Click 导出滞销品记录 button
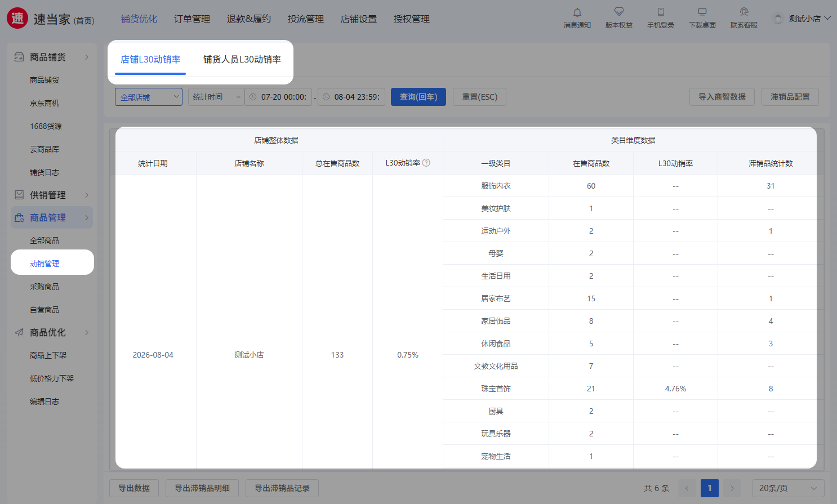Image resolution: width=837 pixels, height=504 pixels. pyautogui.click(x=282, y=488)
